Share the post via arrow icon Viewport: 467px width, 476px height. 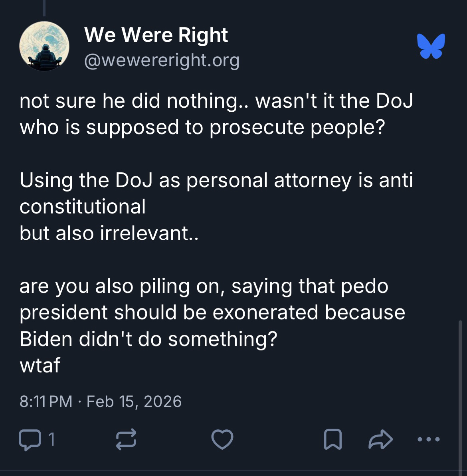coord(380,440)
